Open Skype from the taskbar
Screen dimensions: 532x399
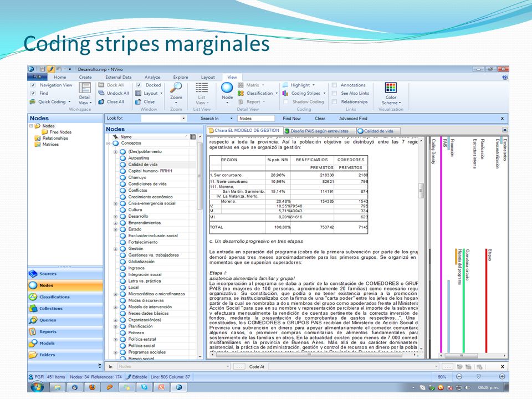coord(144,387)
